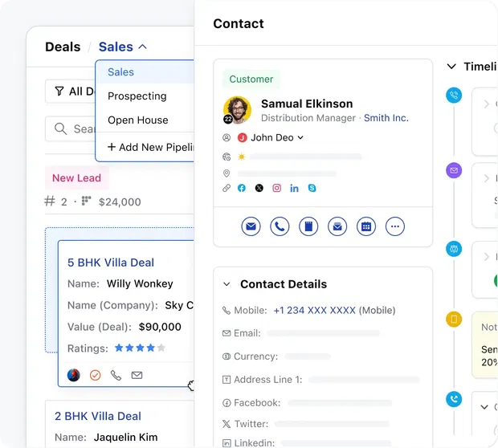The image size is (498, 448).
Task: Click the $90,000 deal value
Action: 160,327
